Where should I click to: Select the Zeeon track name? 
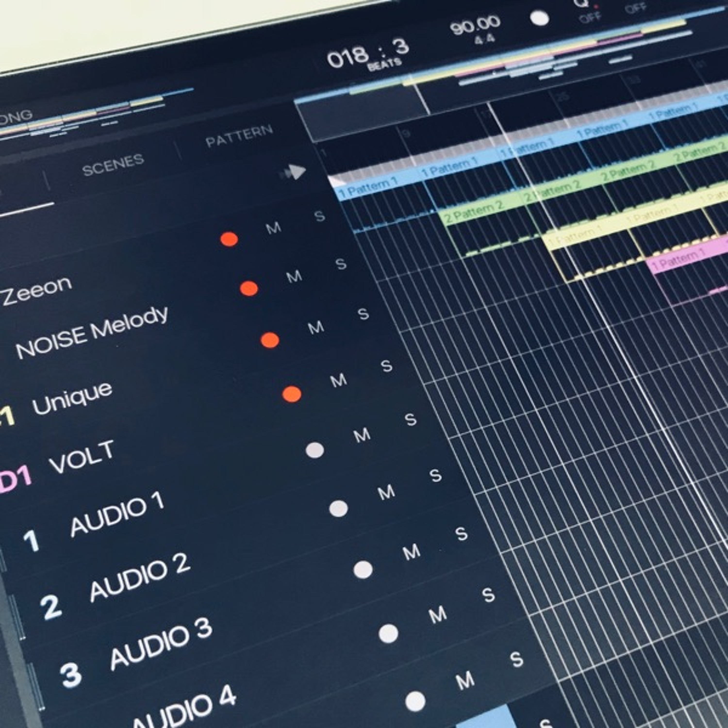pyautogui.click(x=37, y=291)
